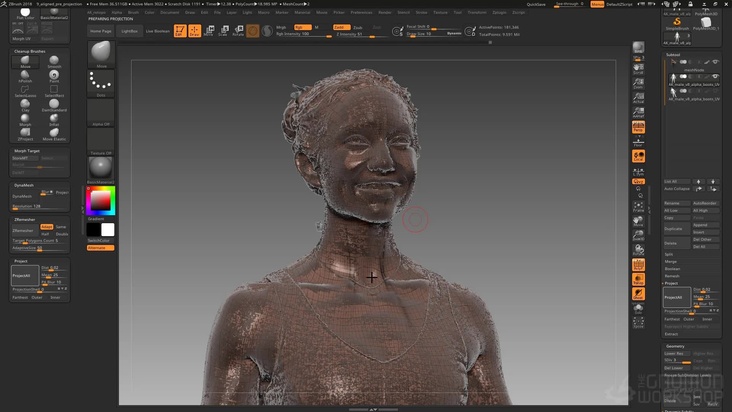Click the AAHalf icon
Viewport: 732px width, 412px height.
[638, 112]
